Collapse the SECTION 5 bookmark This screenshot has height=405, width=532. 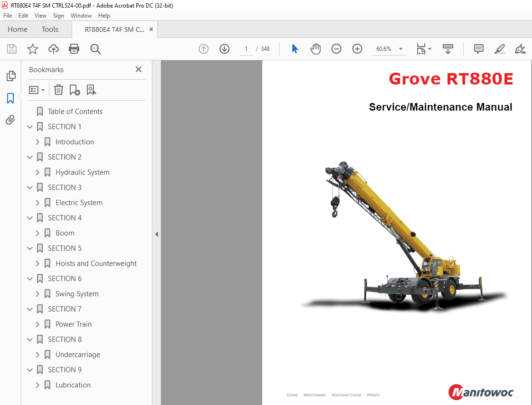(29, 248)
